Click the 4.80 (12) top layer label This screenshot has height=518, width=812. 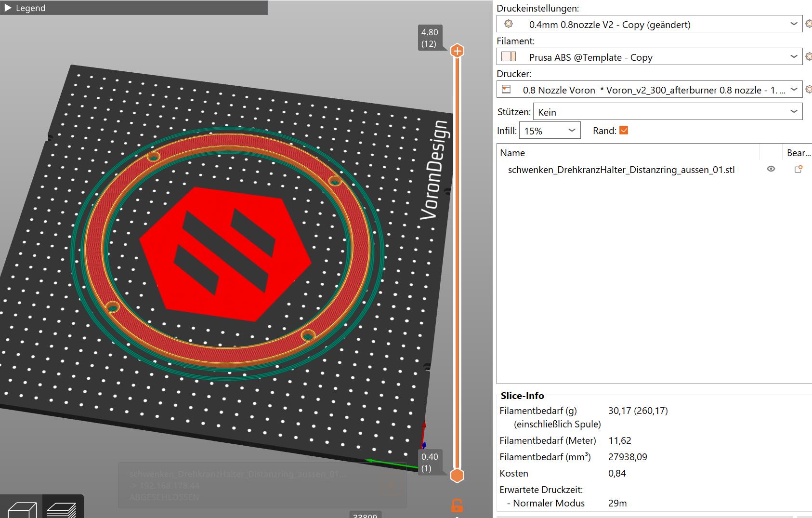pos(430,38)
